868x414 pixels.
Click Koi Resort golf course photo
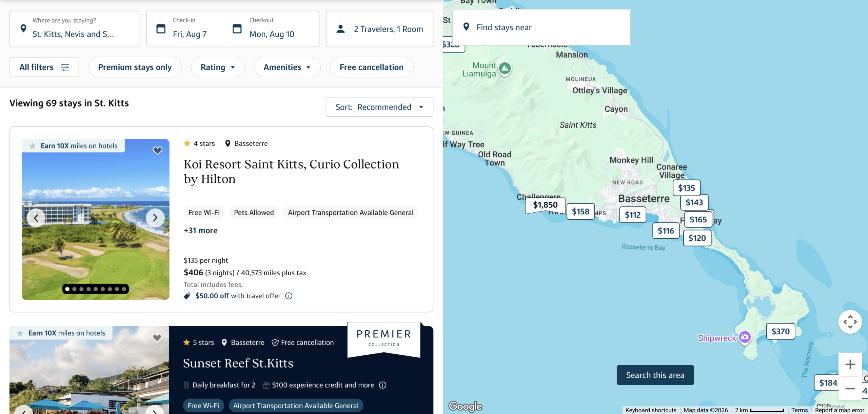tap(96, 219)
